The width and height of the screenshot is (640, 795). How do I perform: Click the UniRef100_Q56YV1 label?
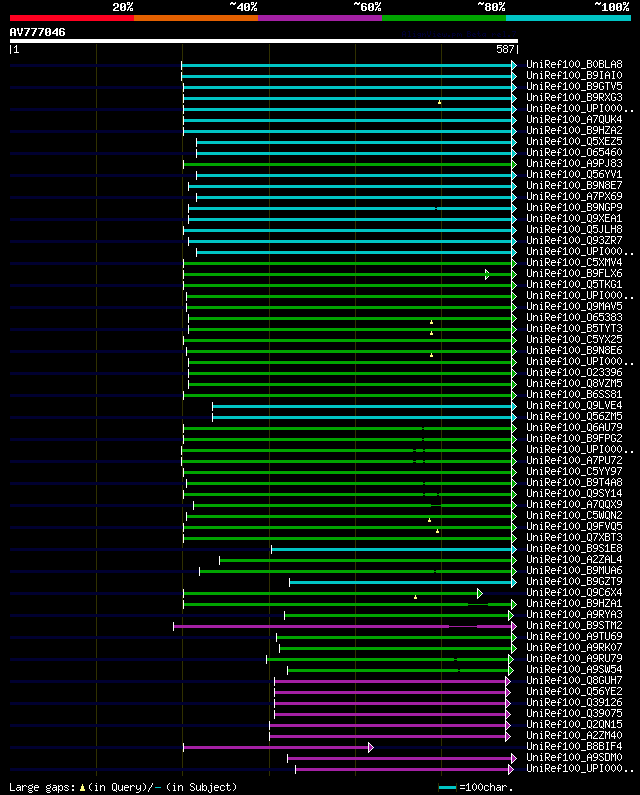click(x=574, y=174)
